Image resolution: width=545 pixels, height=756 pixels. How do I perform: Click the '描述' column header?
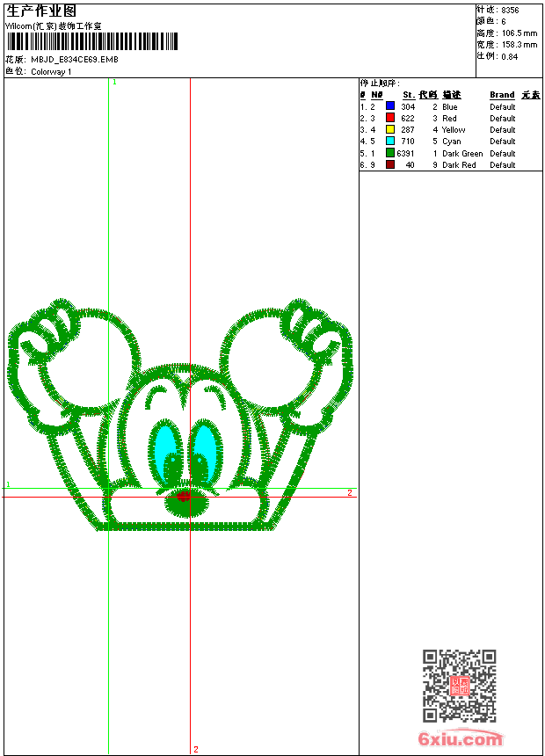pyautogui.click(x=452, y=95)
